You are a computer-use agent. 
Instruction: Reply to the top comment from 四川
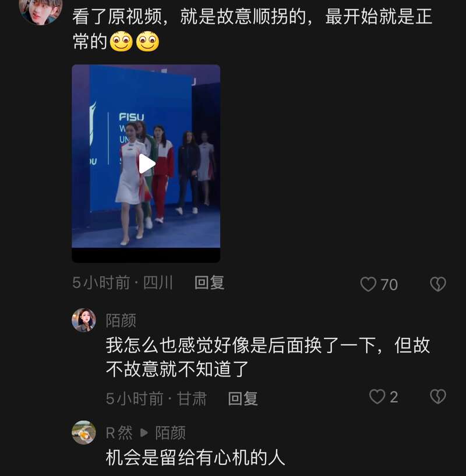click(210, 283)
